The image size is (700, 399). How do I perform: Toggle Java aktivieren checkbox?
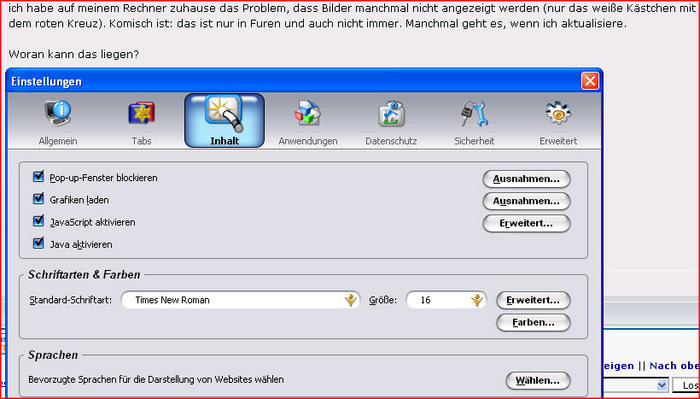tap(38, 244)
